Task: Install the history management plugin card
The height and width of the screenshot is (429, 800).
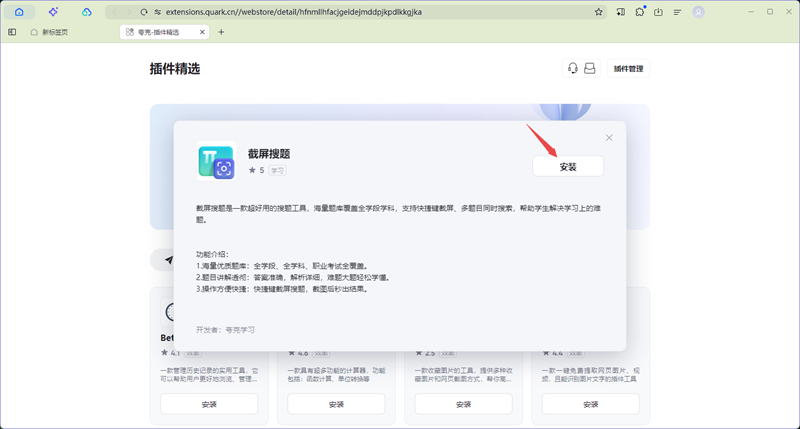Action: coord(209,404)
